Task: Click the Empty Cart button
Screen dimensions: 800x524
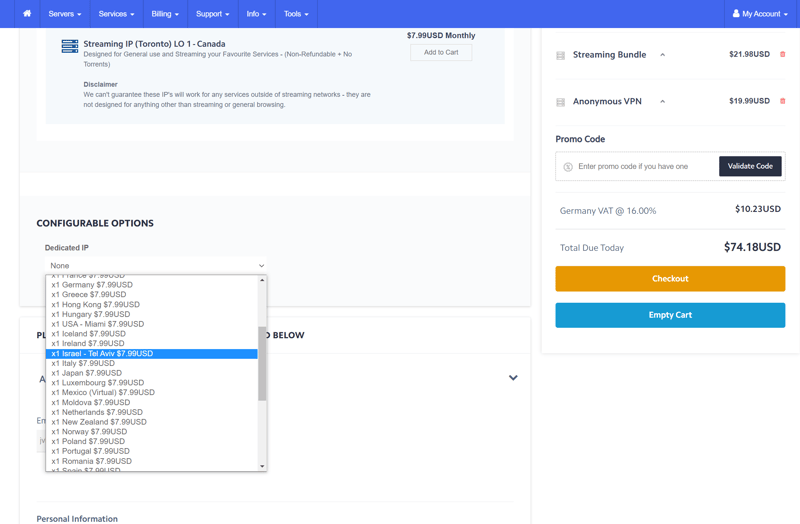Action: (670, 315)
